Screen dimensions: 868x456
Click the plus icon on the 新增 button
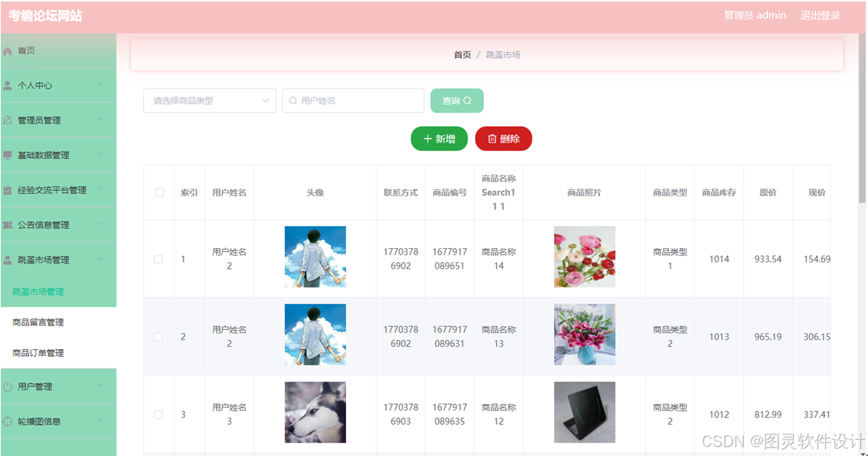pos(426,138)
